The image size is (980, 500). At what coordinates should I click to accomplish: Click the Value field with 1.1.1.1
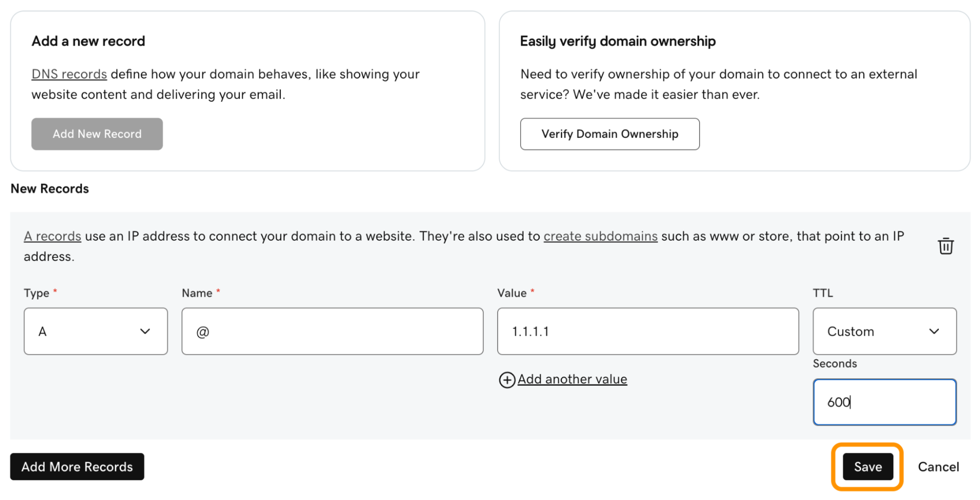pyautogui.click(x=648, y=331)
